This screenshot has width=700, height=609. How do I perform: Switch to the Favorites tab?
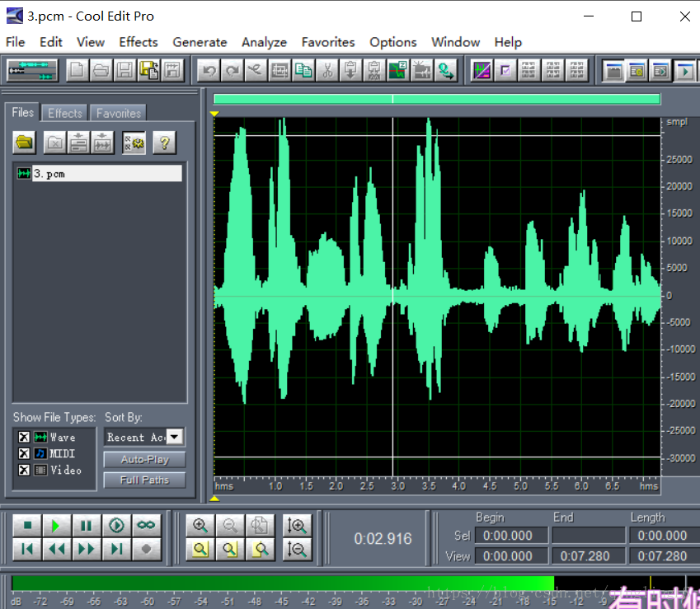point(118,112)
